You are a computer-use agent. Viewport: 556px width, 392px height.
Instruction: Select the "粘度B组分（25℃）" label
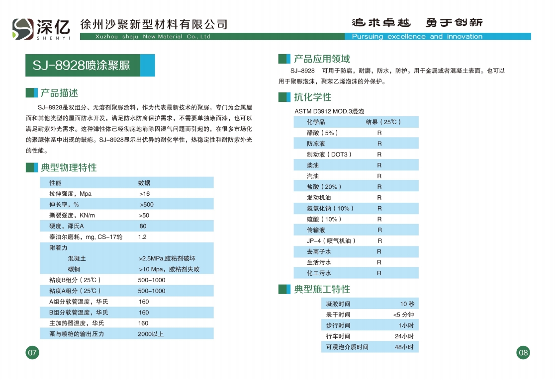pyautogui.click(x=75, y=280)
